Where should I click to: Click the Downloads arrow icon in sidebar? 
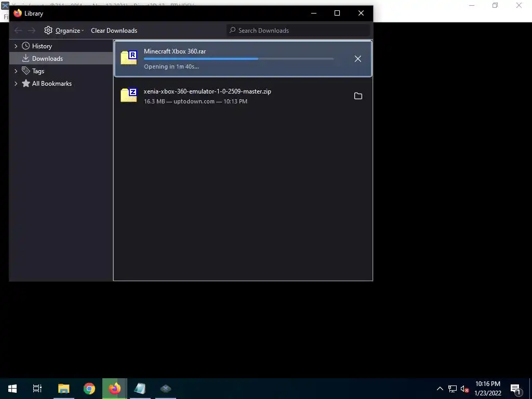click(26, 58)
